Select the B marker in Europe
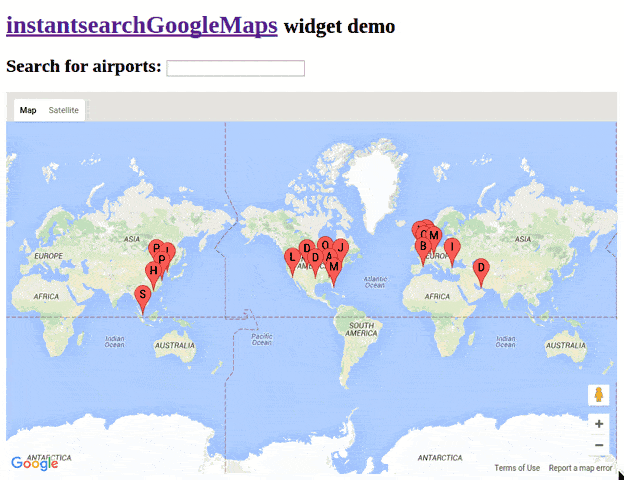 [423, 246]
